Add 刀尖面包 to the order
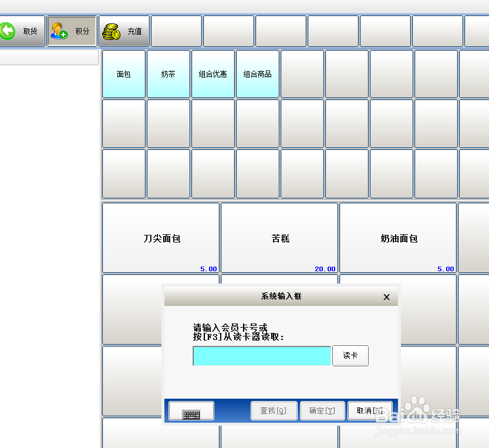This screenshot has height=448, width=489. coord(160,238)
